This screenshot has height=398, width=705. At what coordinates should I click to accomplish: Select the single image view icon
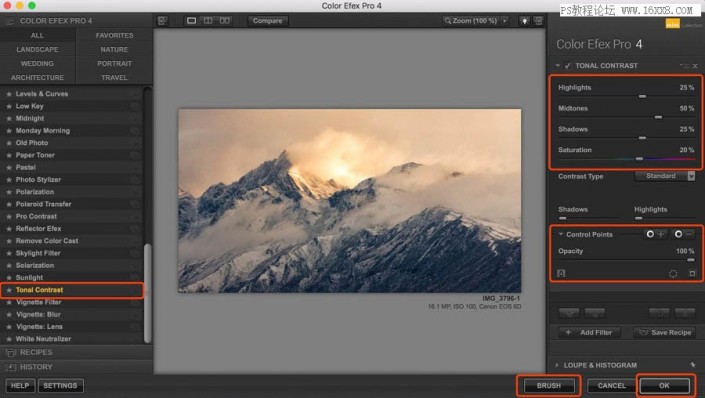pyautogui.click(x=191, y=21)
